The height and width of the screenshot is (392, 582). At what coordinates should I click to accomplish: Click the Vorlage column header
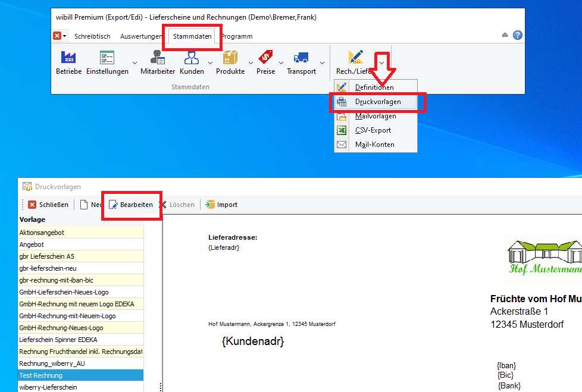point(81,219)
